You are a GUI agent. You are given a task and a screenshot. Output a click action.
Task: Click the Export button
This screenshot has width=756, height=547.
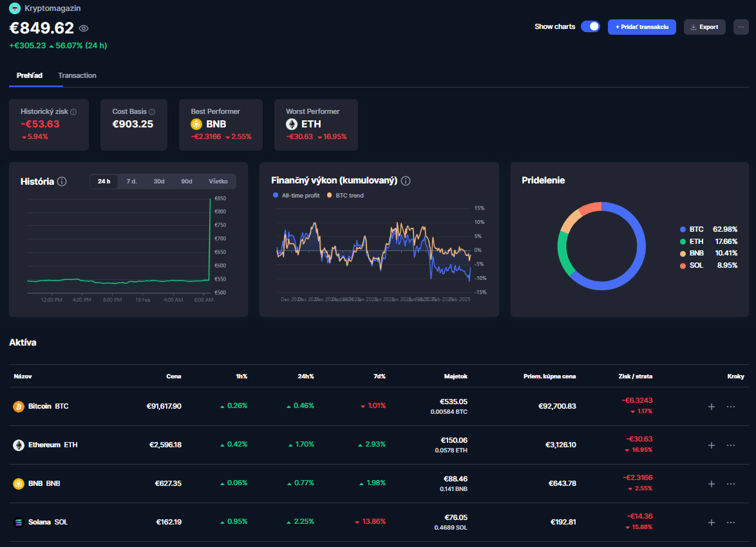(x=704, y=26)
